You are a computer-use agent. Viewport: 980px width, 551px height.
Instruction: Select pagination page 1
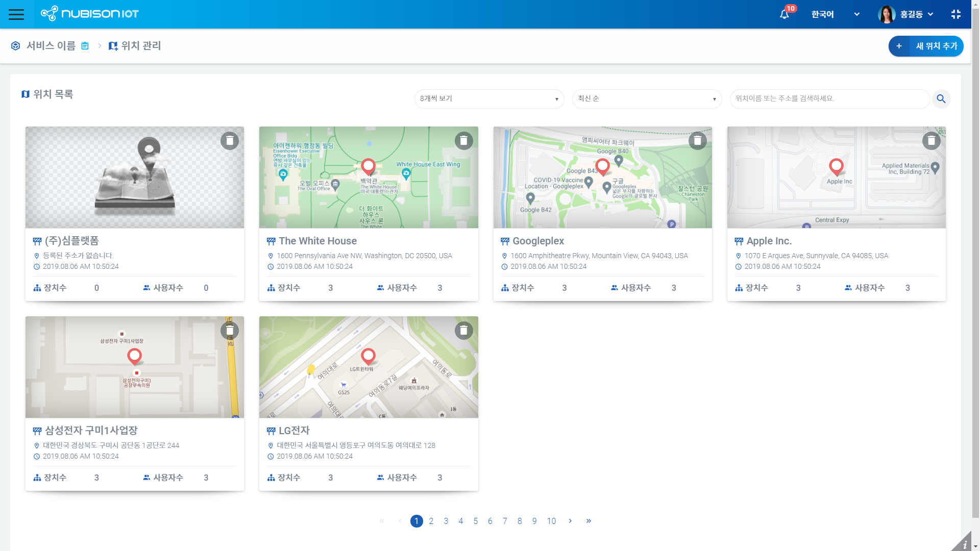[416, 521]
